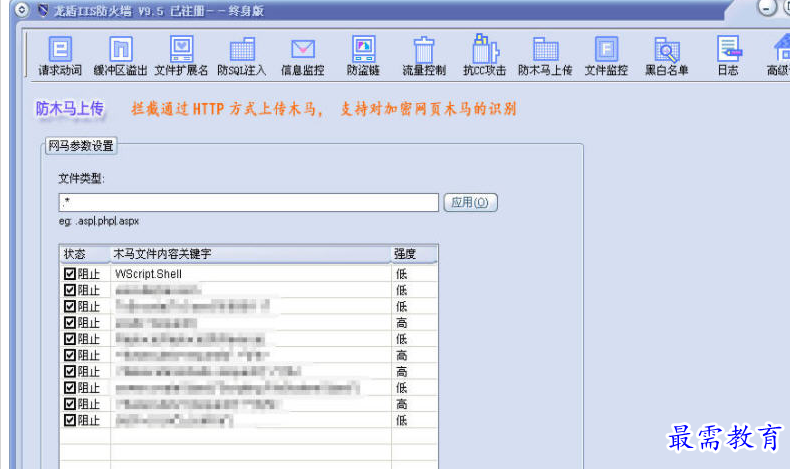Toggle the fifth row 阻止 checkbox
Screen dimensions: 790x469
70,339
